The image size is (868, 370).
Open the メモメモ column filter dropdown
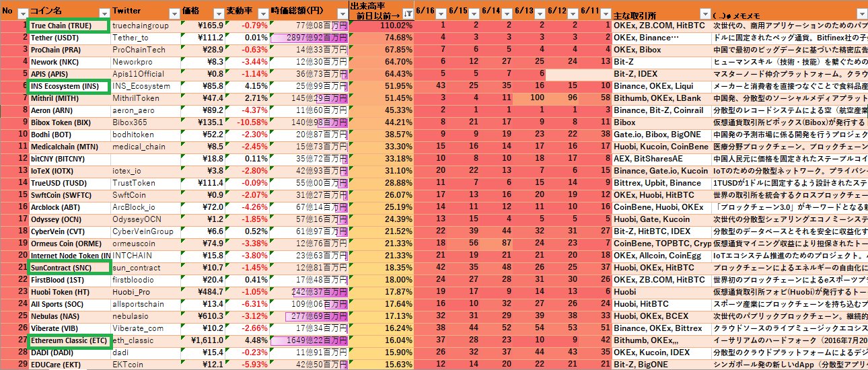click(x=861, y=13)
